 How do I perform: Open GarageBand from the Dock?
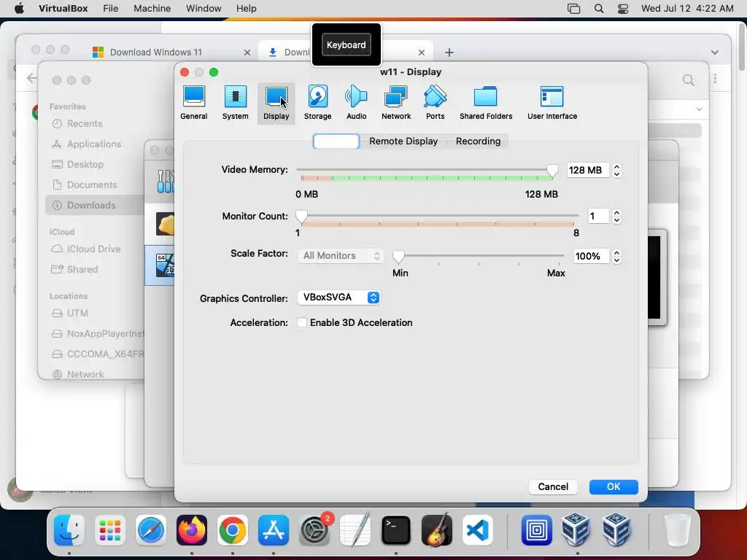tap(437, 530)
